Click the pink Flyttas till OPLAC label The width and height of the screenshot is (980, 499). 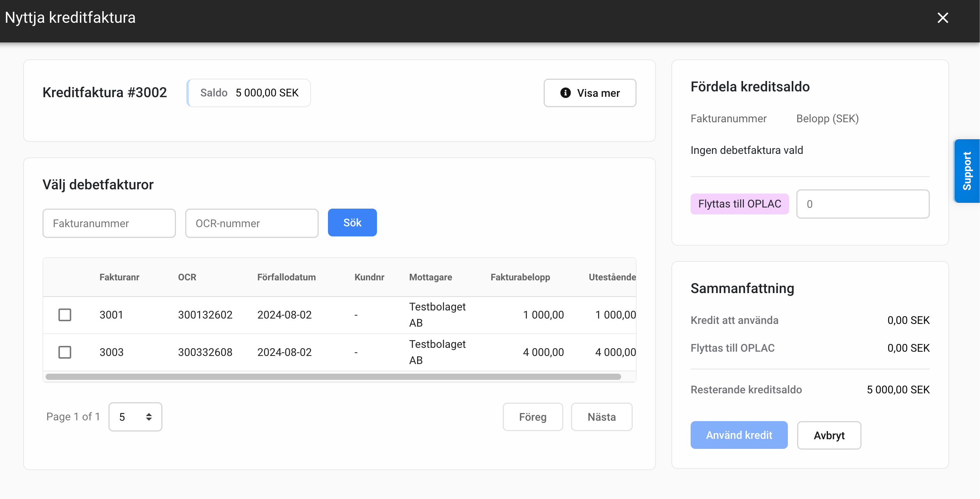[x=739, y=204]
